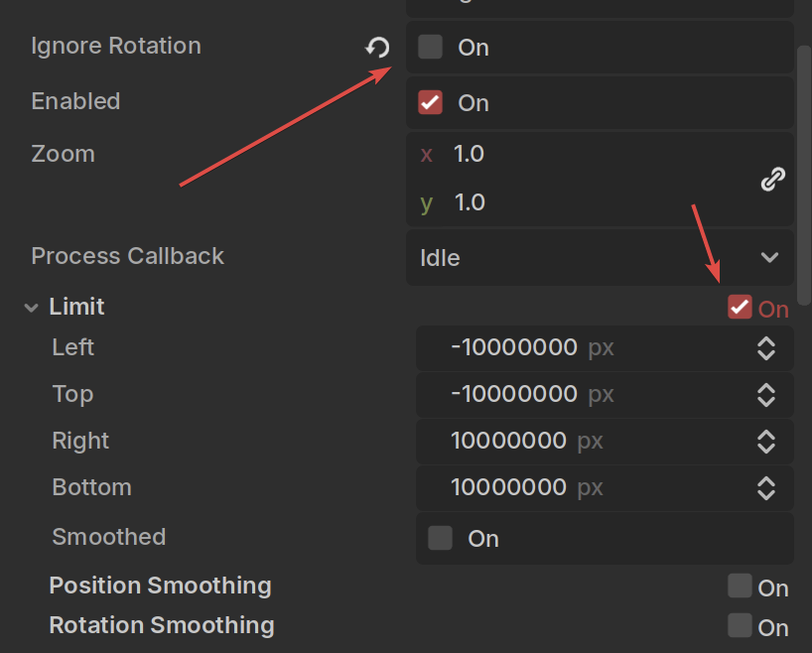Click the Position Smoothing section label
The image size is (812, 653).
point(160,586)
